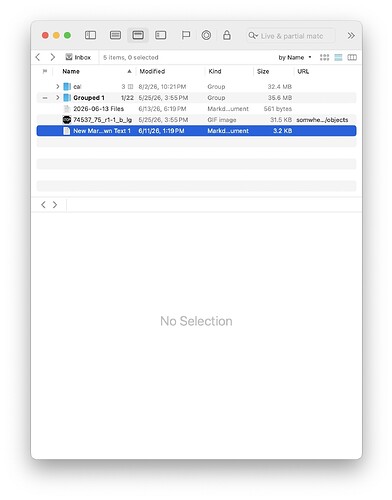The width and height of the screenshot is (392, 500).
Task: Go to previous document in preview pane
Action: tap(43, 205)
